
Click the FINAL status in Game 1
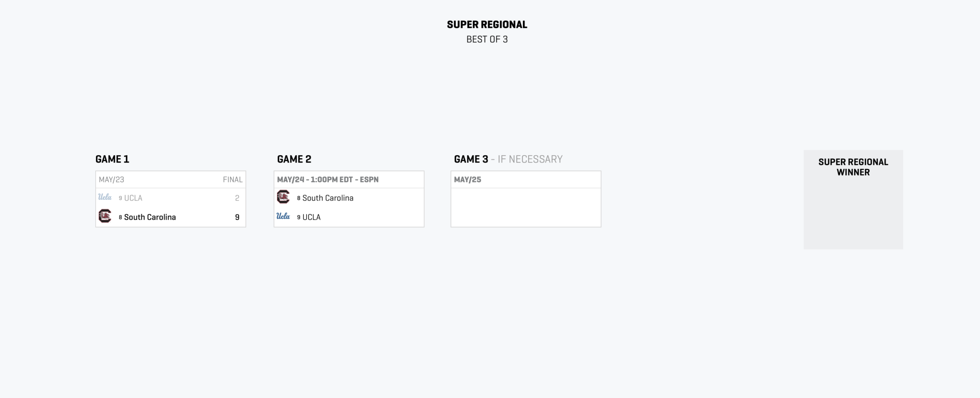point(232,180)
